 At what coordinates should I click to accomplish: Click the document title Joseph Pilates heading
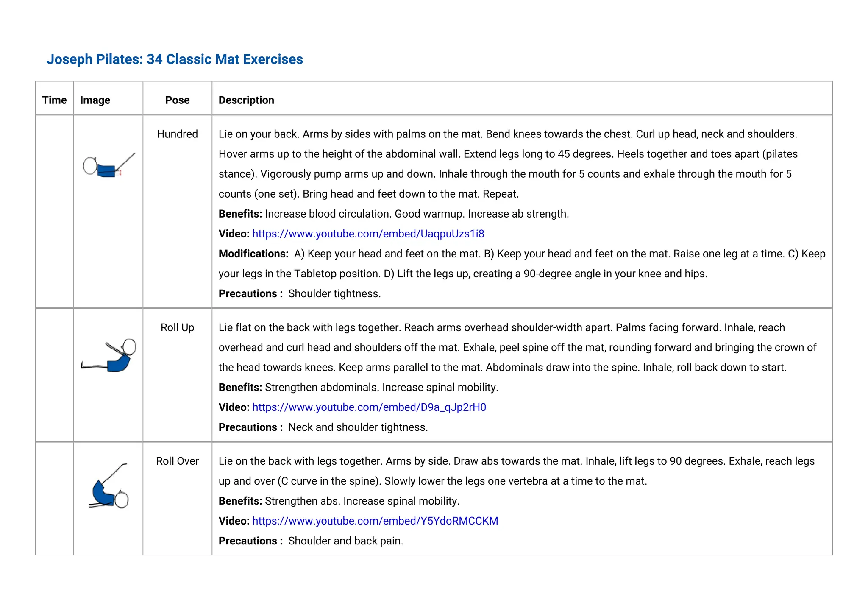(x=175, y=59)
